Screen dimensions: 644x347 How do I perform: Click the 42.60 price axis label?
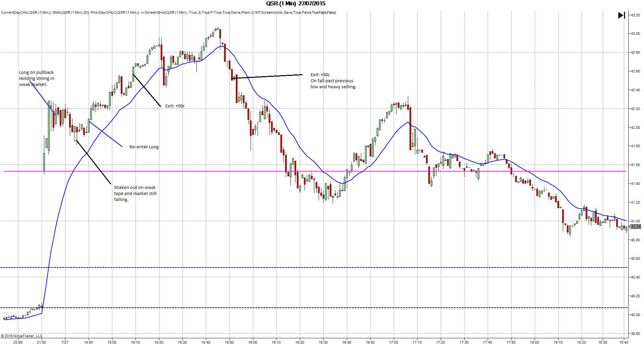635,71
